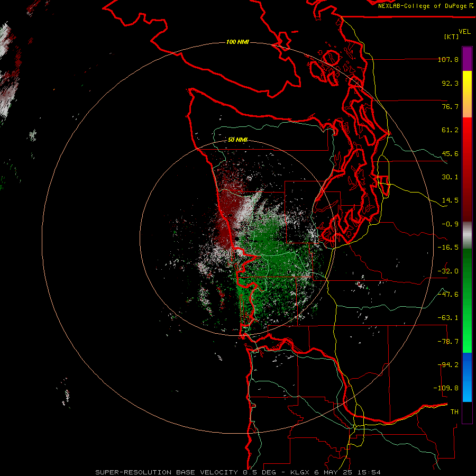Click the 100 NMI range ring label
The height and width of the screenshot is (476, 476).
237,42
